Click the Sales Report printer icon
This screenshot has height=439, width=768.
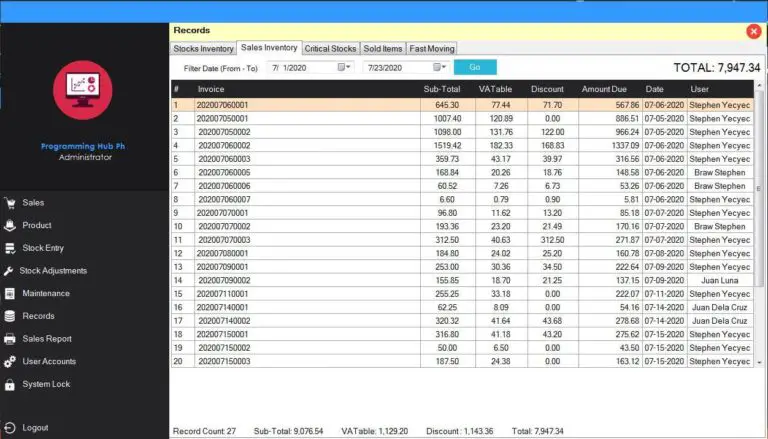coord(10,339)
